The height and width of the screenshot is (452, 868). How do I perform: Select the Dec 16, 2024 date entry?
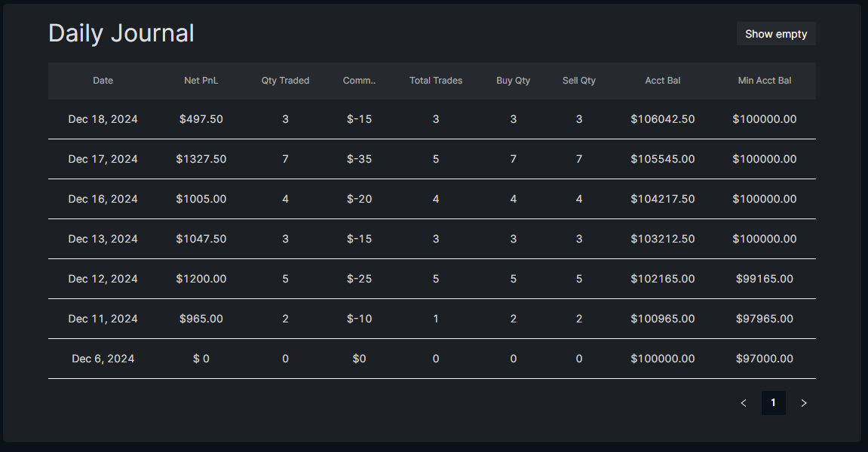coord(103,199)
